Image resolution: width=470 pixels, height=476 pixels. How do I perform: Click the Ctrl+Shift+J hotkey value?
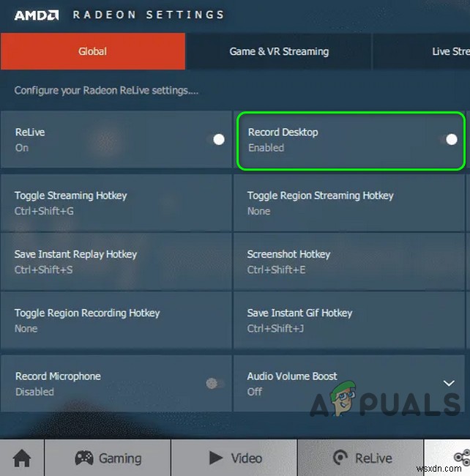(x=275, y=329)
